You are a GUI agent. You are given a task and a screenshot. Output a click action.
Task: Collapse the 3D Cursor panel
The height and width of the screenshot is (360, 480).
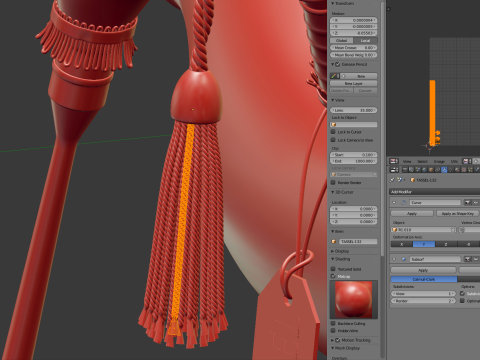333,192
